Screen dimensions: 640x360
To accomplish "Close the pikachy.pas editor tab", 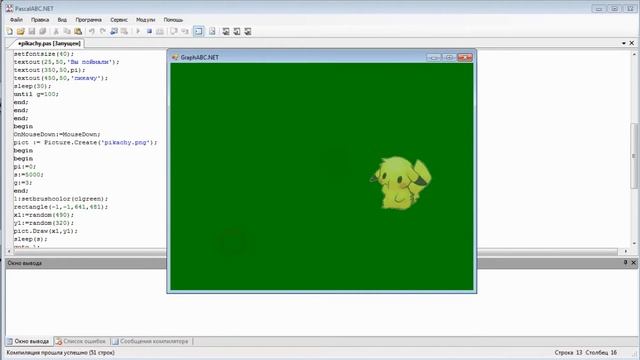I will 632,43.
